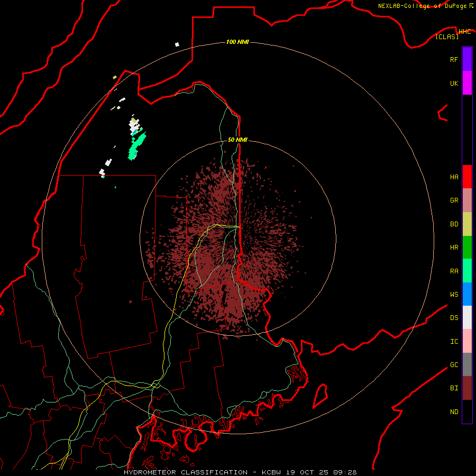Click the RA legend label
Image resolution: width=476 pixels, height=476 pixels.
(x=454, y=271)
